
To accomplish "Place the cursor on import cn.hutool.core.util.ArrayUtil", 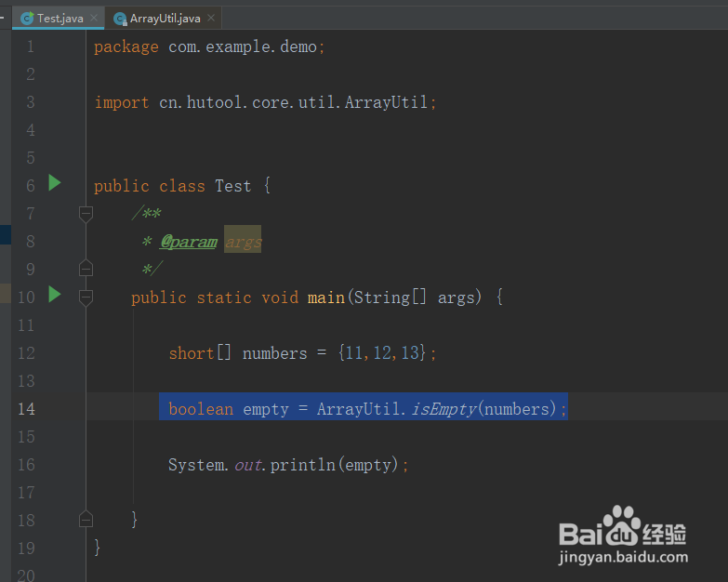I will [265, 102].
